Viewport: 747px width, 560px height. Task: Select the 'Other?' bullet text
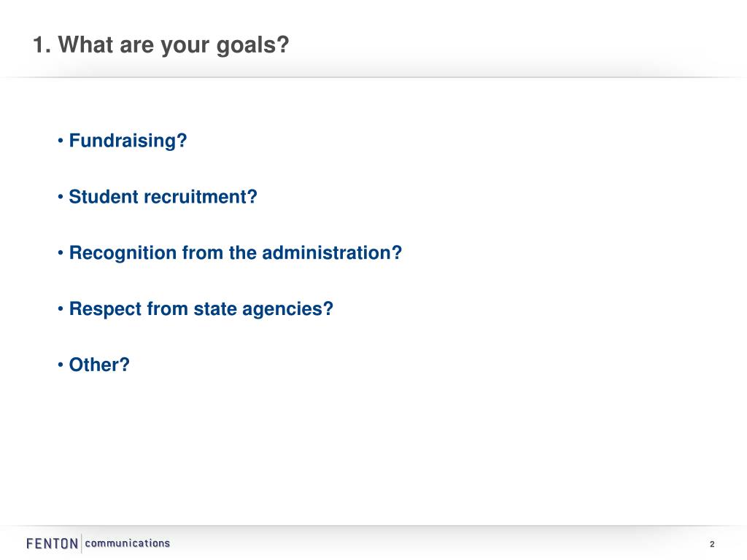(99, 365)
